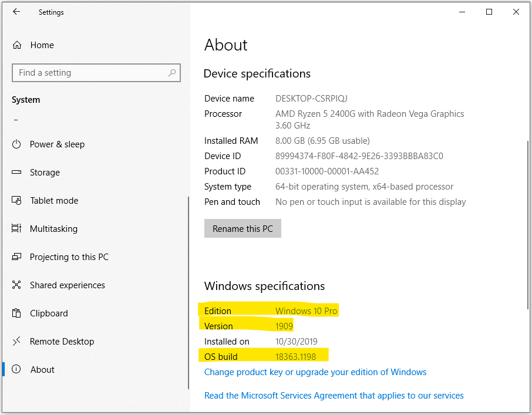Open the Clipboard icon entry
Screen dimensions: 532x415
16,313
